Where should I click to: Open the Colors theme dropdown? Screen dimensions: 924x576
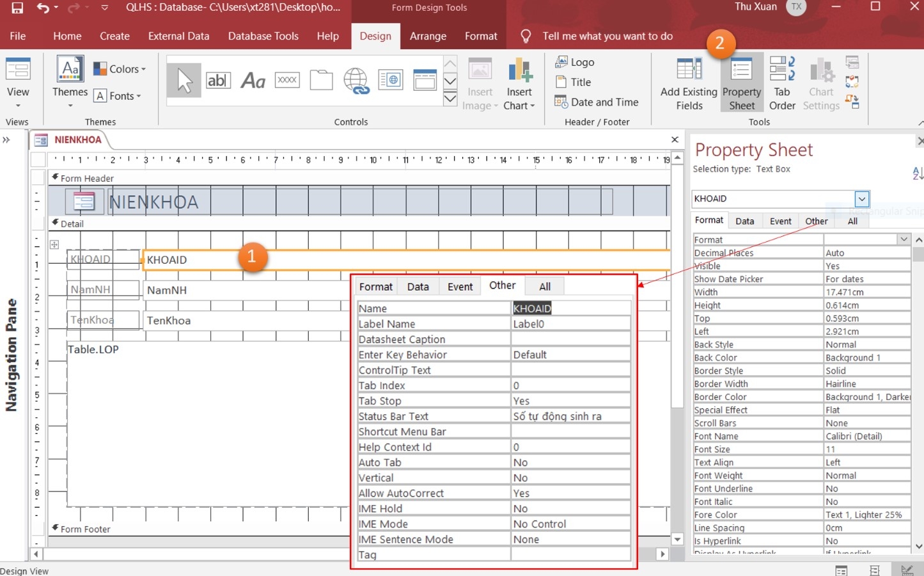pyautogui.click(x=120, y=68)
